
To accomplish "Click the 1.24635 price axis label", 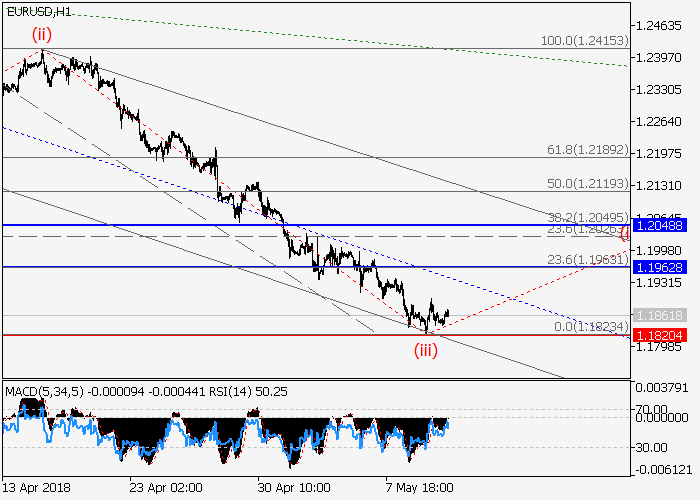I will click(x=662, y=25).
